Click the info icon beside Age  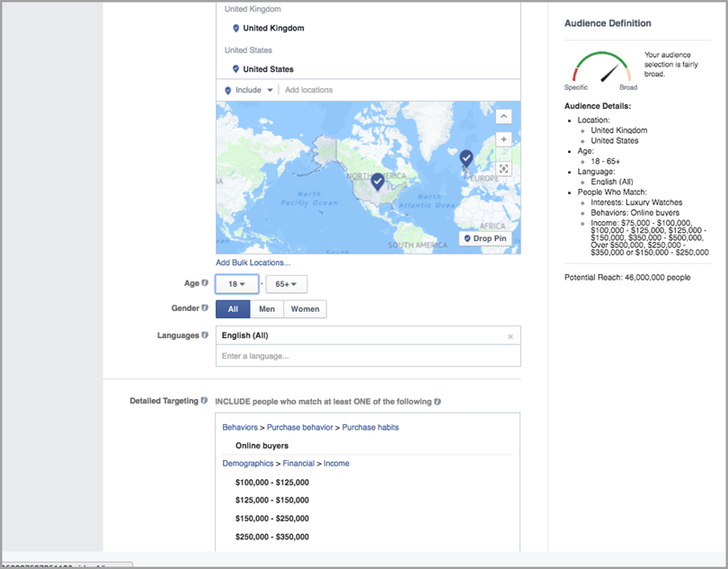pos(205,283)
